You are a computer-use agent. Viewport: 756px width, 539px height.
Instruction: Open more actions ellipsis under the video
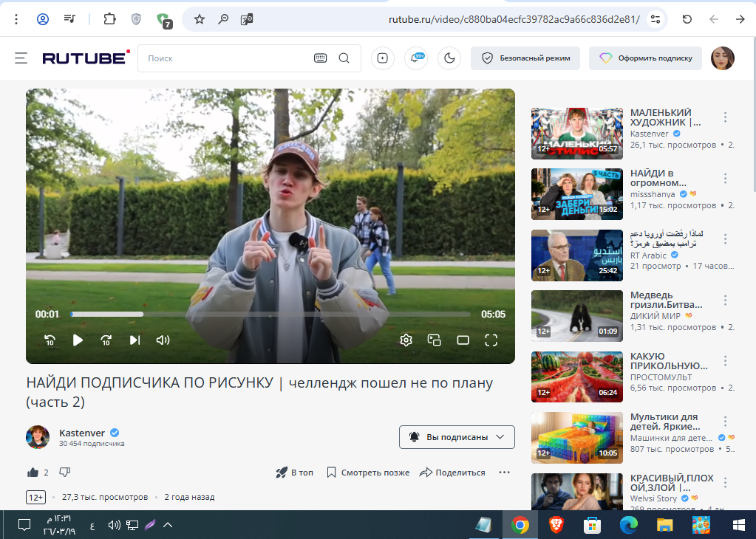click(504, 473)
